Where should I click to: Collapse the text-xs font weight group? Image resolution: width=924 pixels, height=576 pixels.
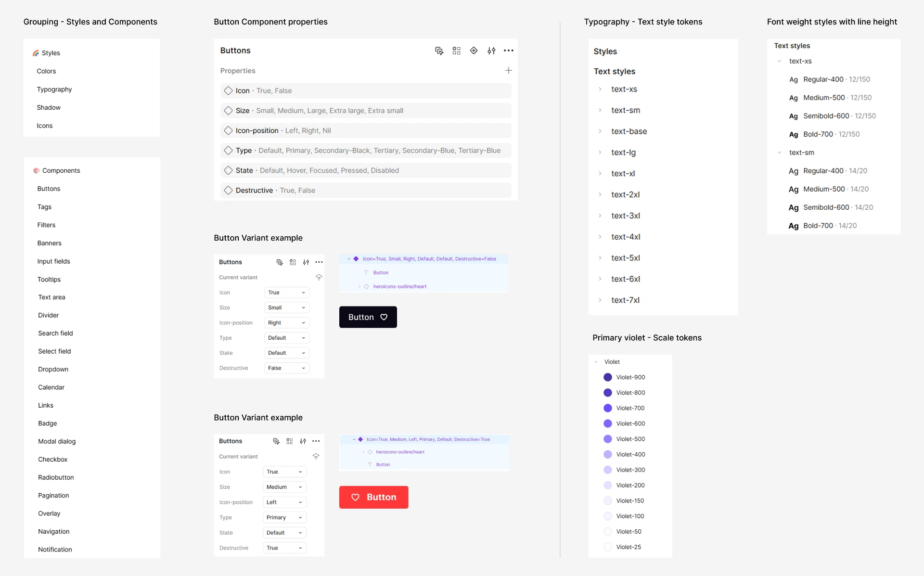(779, 61)
